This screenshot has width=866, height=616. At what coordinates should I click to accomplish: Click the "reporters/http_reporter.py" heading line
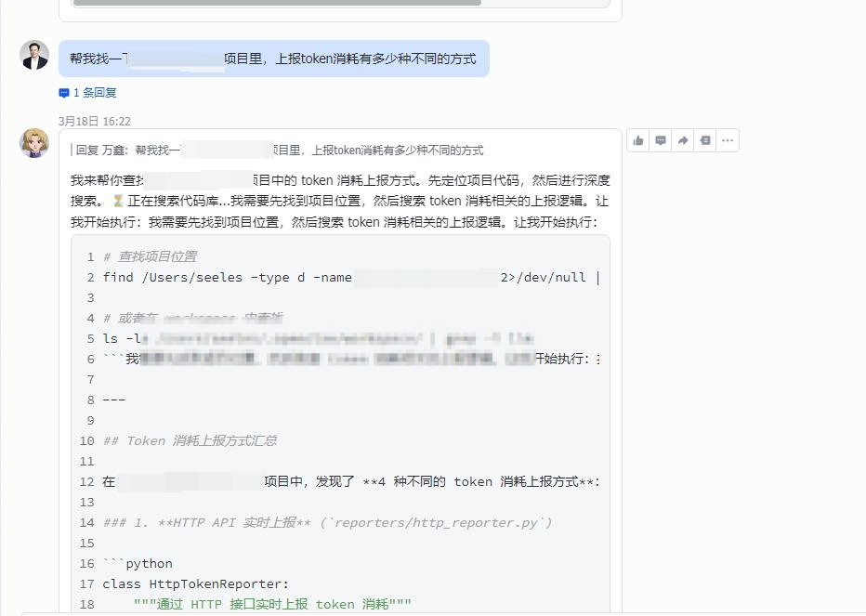tap(327, 523)
